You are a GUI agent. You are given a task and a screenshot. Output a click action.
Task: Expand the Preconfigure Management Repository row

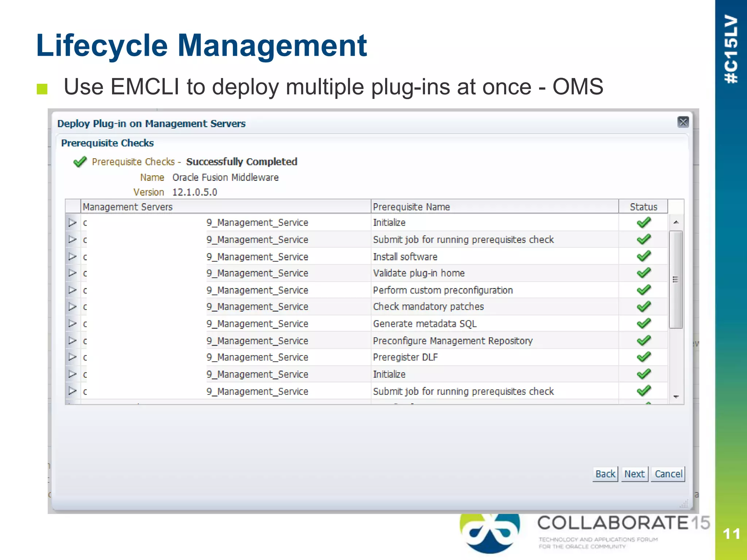click(x=73, y=341)
